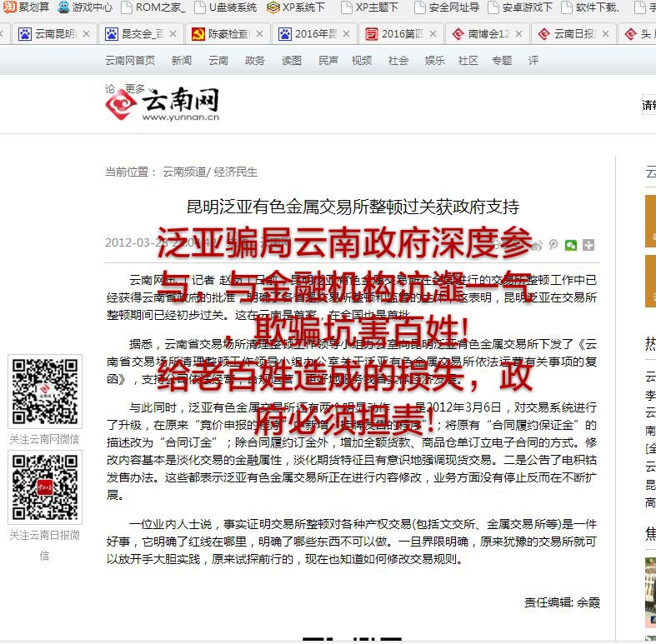This screenshot has width=656, height=644.
Task: Close the 陈豪检查 tab
Action: click(260, 34)
